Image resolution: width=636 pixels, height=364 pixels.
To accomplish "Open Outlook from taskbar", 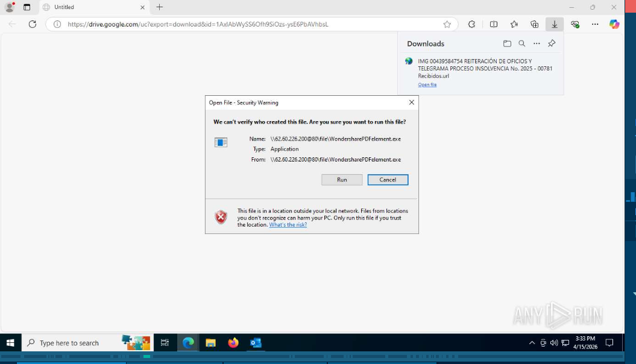I will (x=256, y=343).
